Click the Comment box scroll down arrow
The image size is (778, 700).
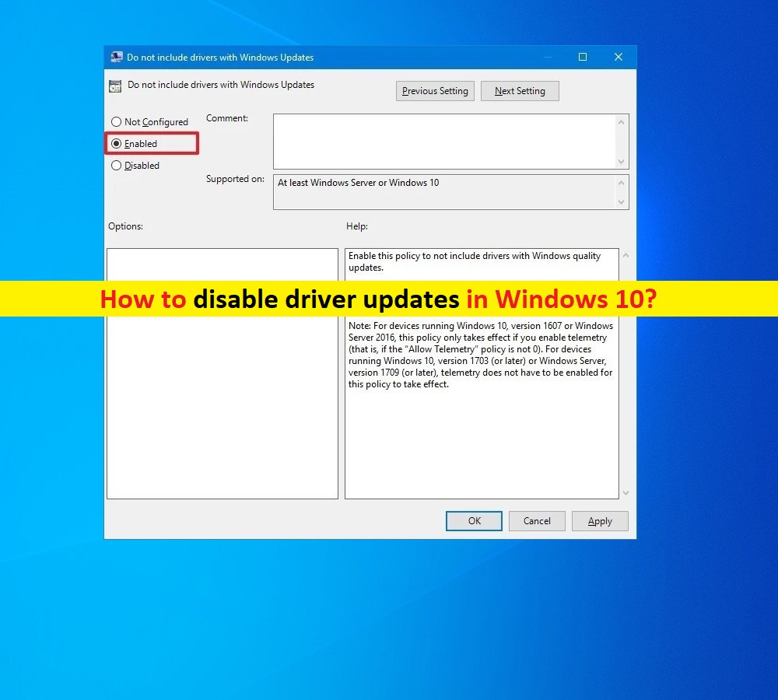(x=622, y=161)
